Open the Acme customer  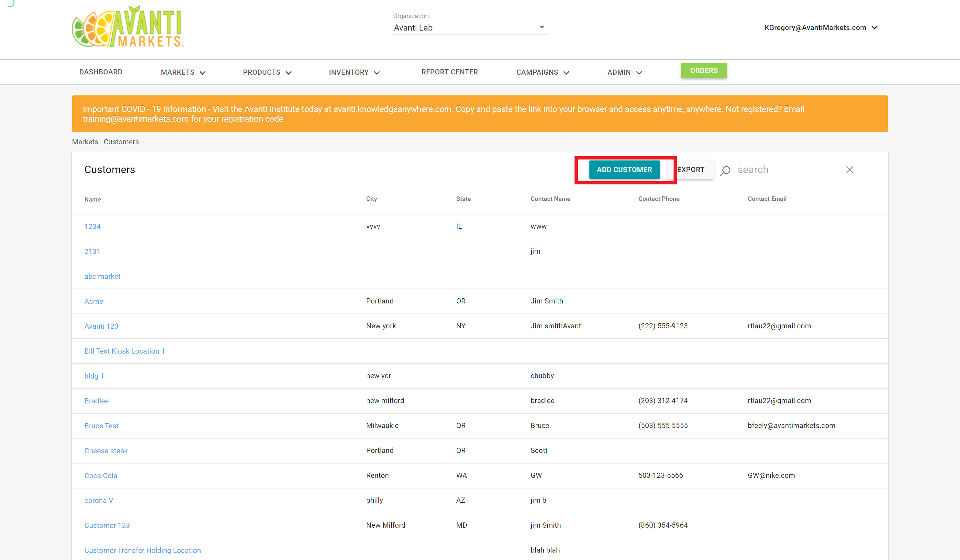click(x=94, y=302)
